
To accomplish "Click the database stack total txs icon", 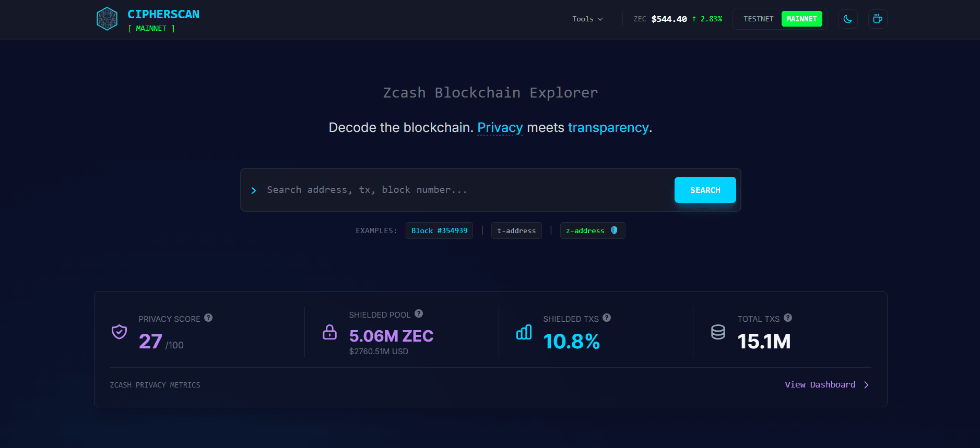I will [718, 332].
